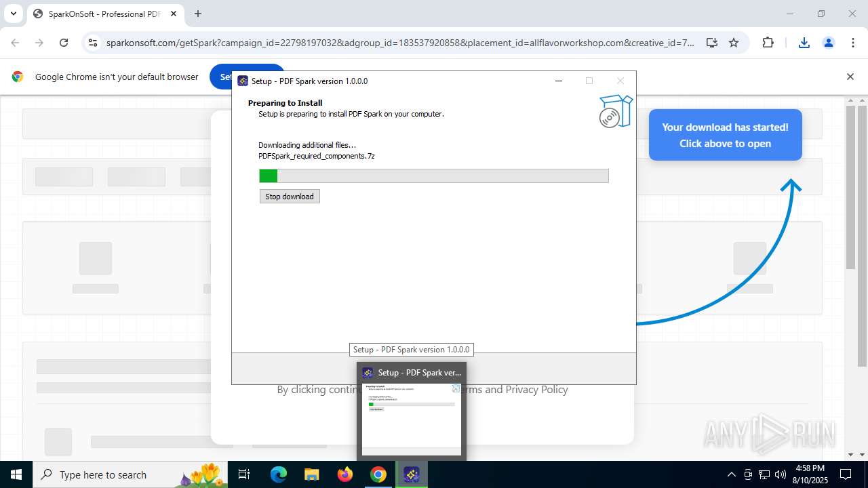Image resolution: width=868 pixels, height=488 pixels.
Task: Open volume control in system tray
Action: tap(781, 474)
